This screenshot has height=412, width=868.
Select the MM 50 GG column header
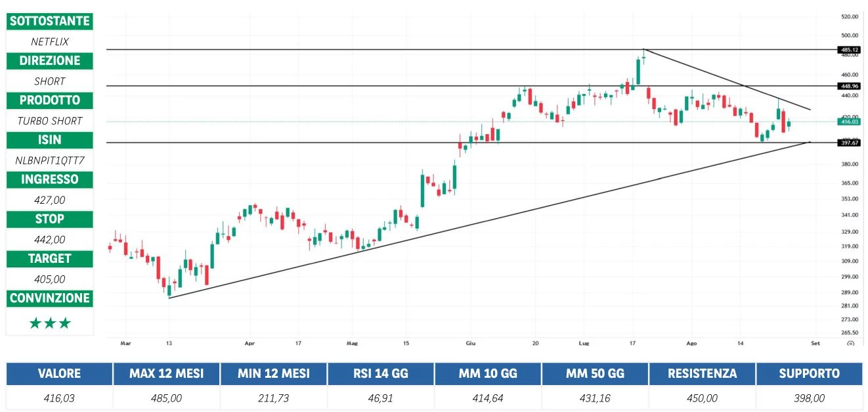[595, 373]
